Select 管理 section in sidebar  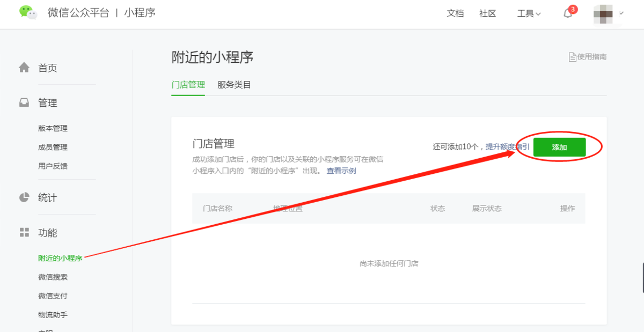click(x=48, y=103)
